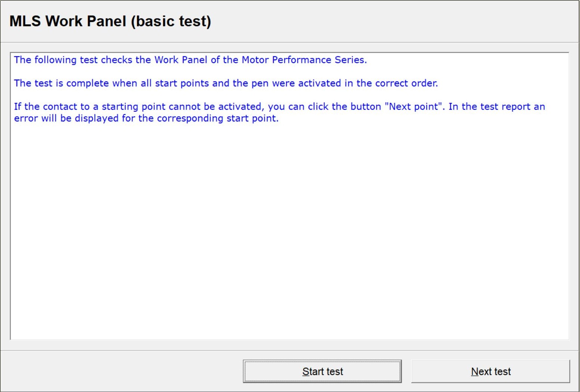
Task: Click the gray footer bar left of Start test
Action: (120, 371)
